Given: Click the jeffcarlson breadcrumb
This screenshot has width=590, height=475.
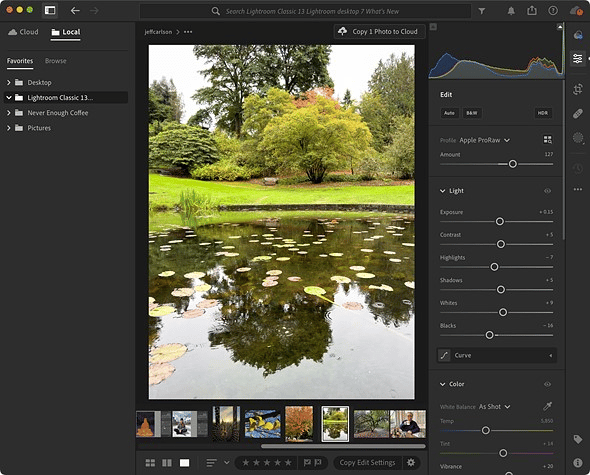Looking at the screenshot, I should [x=158, y=32].
